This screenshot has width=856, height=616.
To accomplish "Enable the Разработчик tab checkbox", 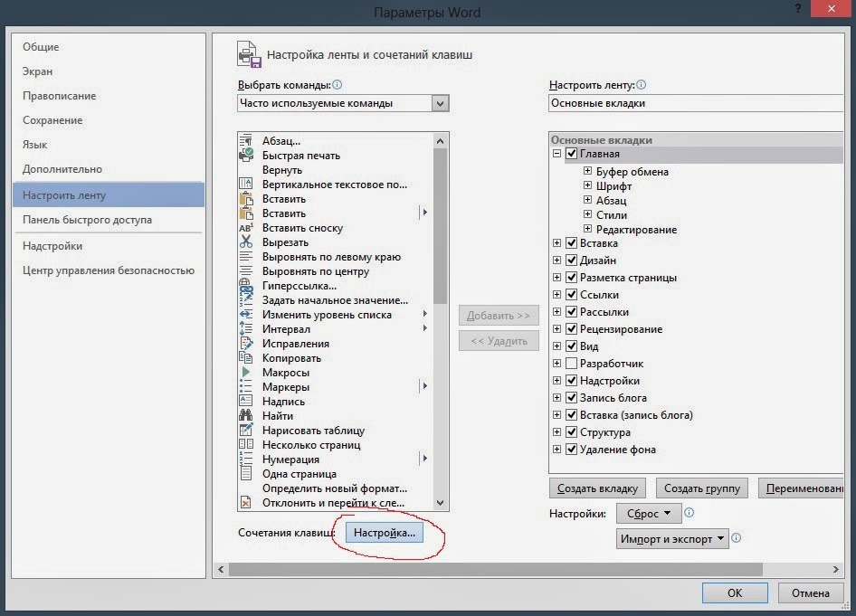I will 572,363.
